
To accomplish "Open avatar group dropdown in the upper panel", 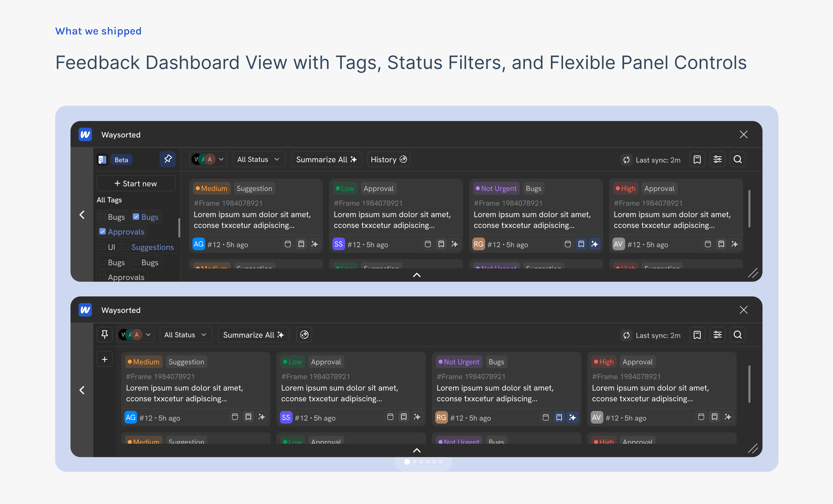I will point(208,159).
